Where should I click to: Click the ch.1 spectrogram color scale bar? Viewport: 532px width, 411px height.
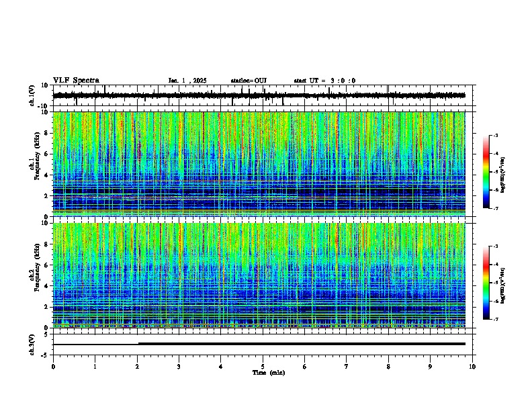[486, 172]
